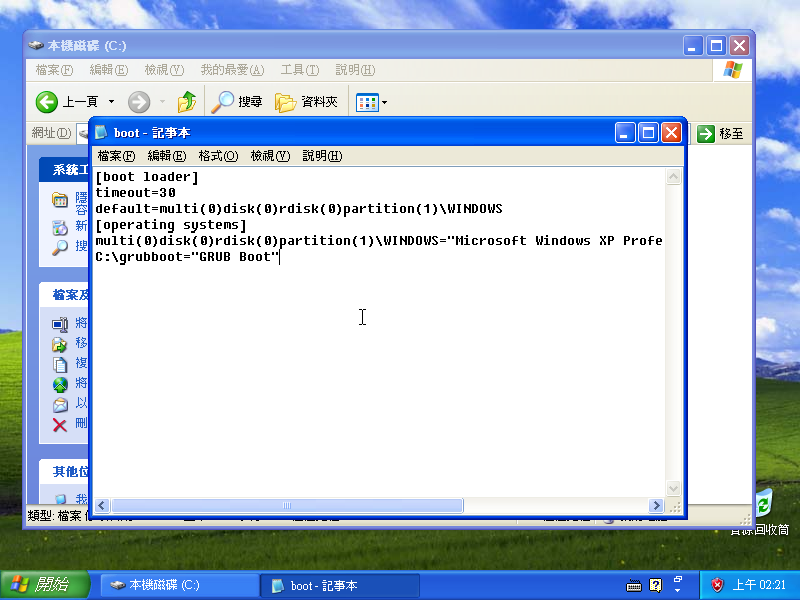Screen dimensions: 800x600
Task: Click the help question mark tray icon
Action: click(656, 585)
